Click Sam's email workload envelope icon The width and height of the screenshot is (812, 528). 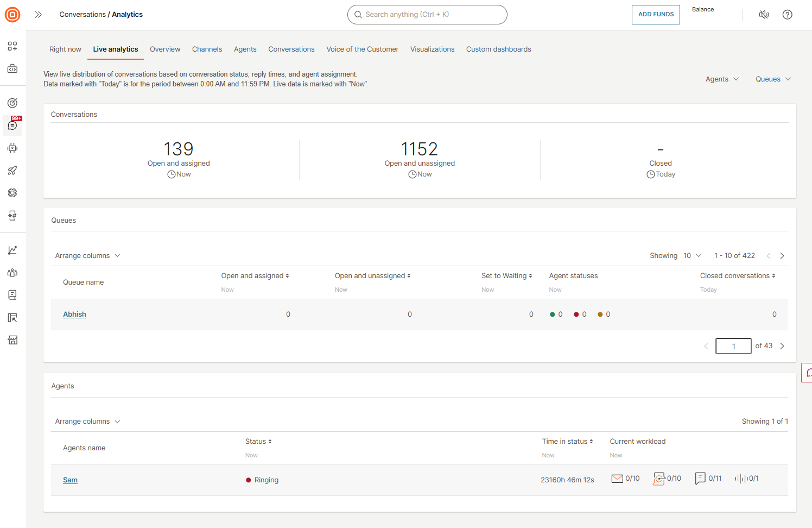tap(617, 479)
